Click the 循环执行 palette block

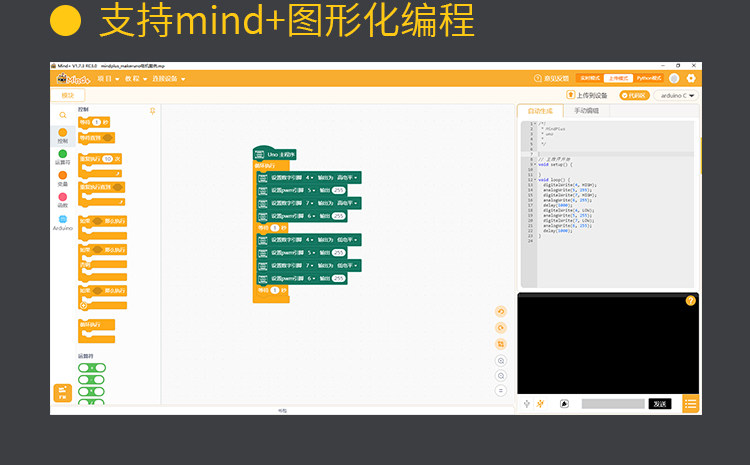[97, 331]
